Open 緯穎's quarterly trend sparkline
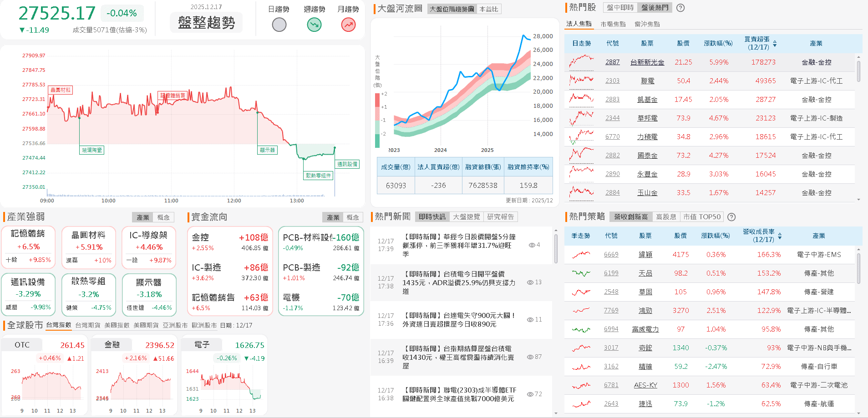This screenshot has height=418, width=868. 580,255
